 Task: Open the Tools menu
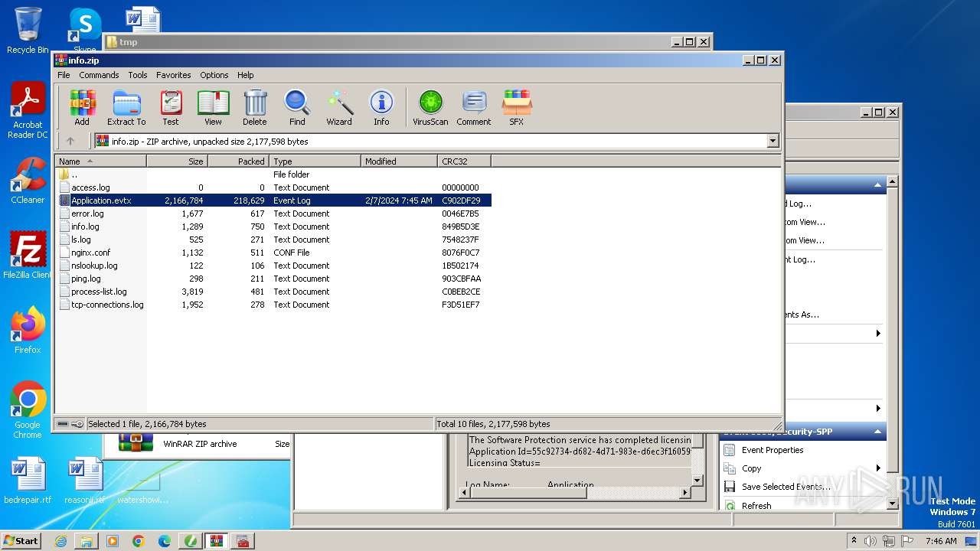[x=138, y=75]
